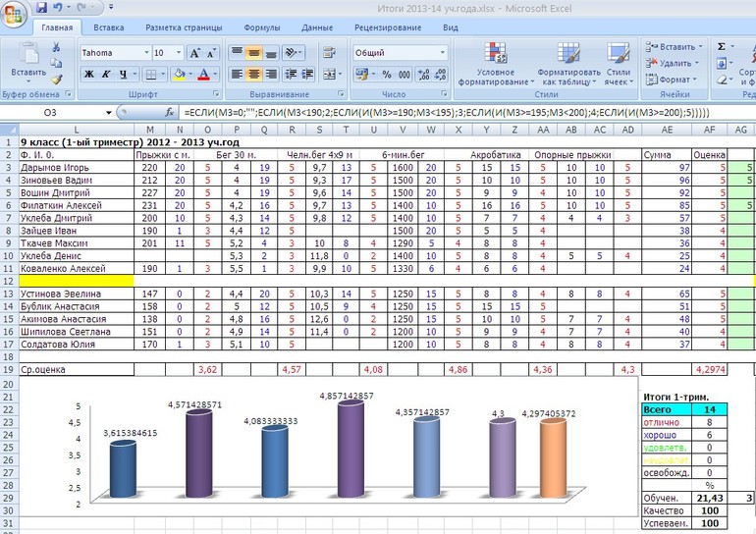Click the yellow fill color bucket
The image size is (756, 534).
pos(179,75)
